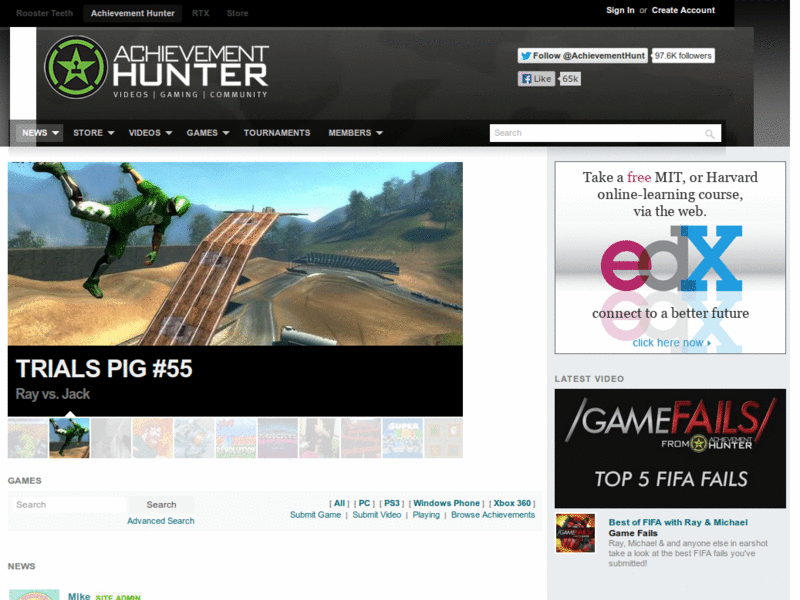Click the Trials PIG #55 headline

tap(104, 368)
